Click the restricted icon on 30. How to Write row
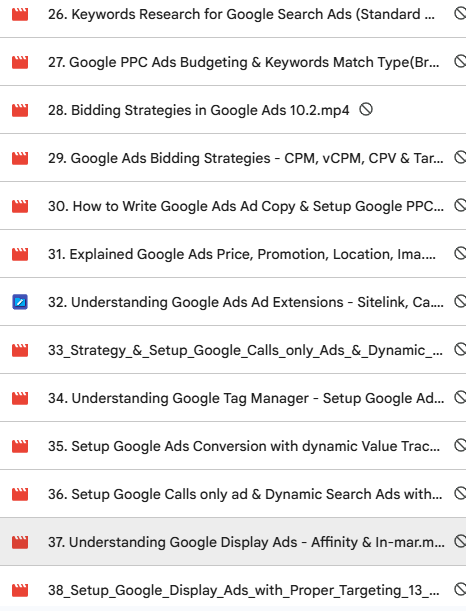This screenshot has width=466, height=611. tap(460, 205)
